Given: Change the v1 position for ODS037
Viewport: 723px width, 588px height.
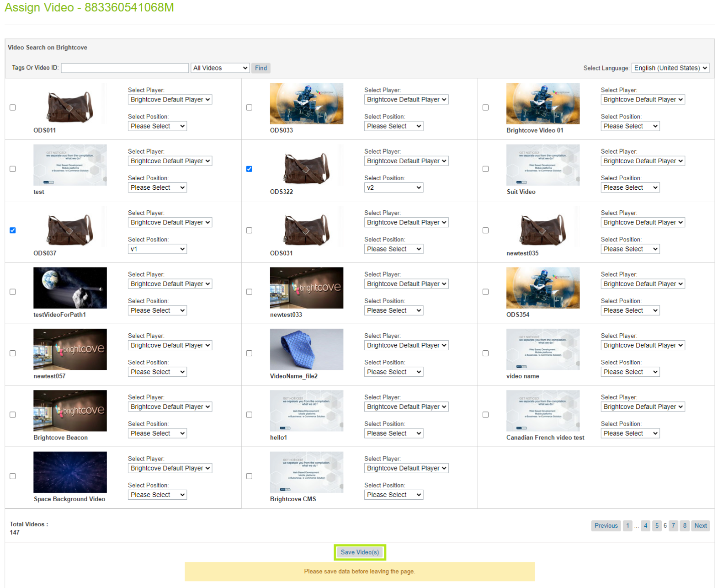Looking at the screenshot, I should point(157,249).
